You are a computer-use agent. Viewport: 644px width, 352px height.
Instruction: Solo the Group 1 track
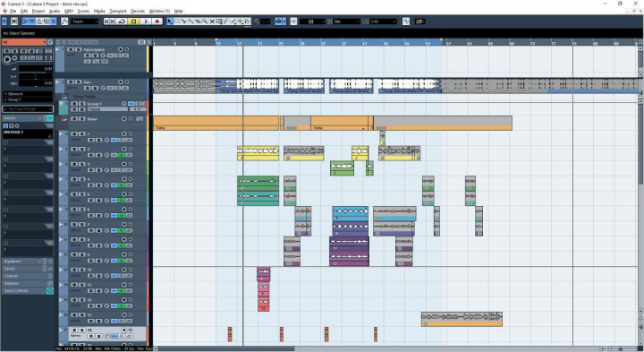tap(81, 104)
